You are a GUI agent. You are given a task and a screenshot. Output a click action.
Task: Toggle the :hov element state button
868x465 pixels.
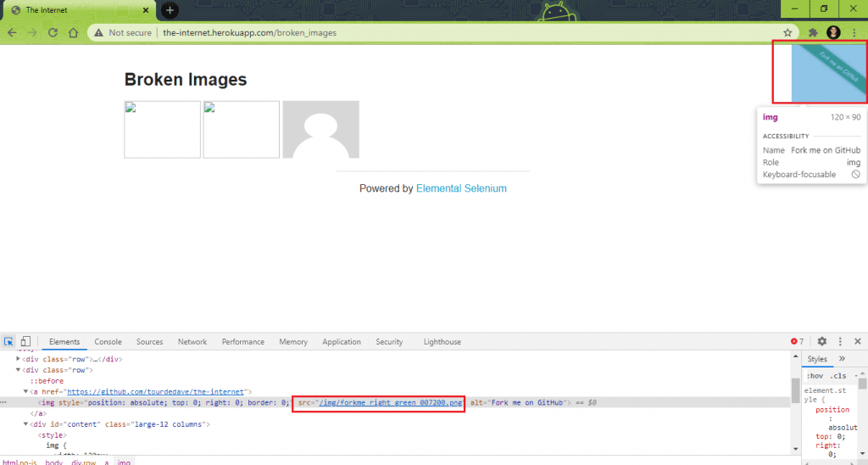coord(815,376)
